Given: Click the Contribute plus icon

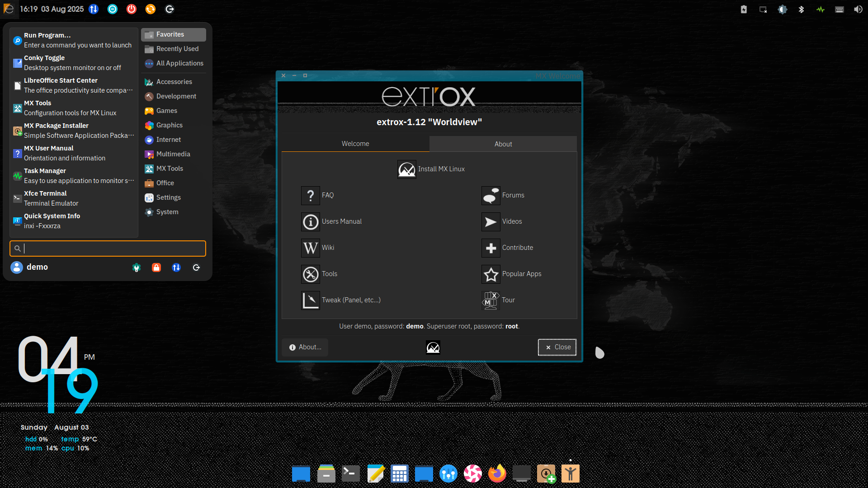Looking at the screenshot, I should 491,248.
